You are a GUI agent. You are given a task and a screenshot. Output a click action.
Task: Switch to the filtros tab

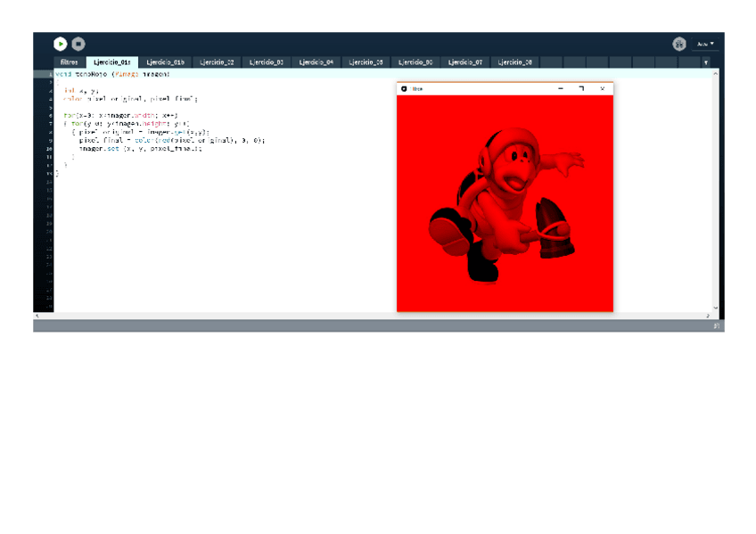coord(70,62)
